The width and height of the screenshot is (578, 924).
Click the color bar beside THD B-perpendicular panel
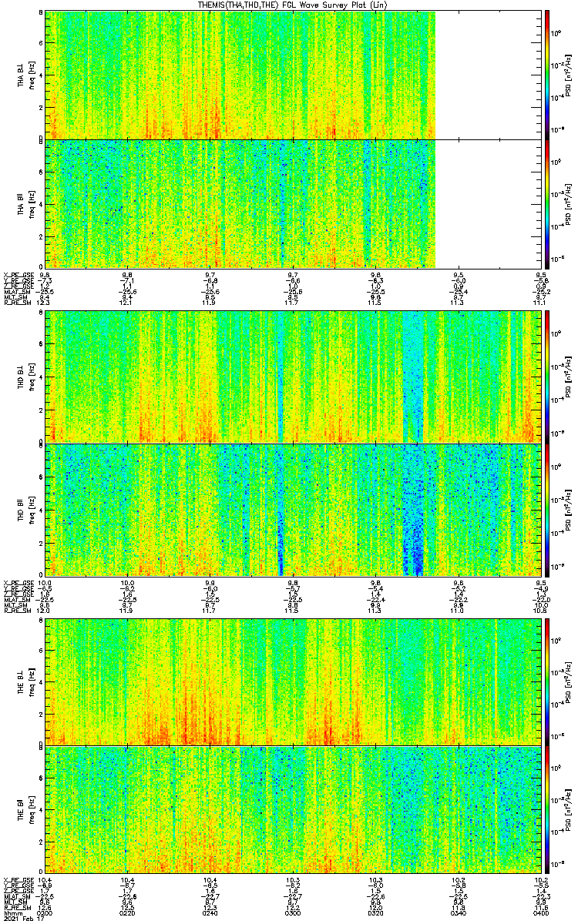(547, 377)
